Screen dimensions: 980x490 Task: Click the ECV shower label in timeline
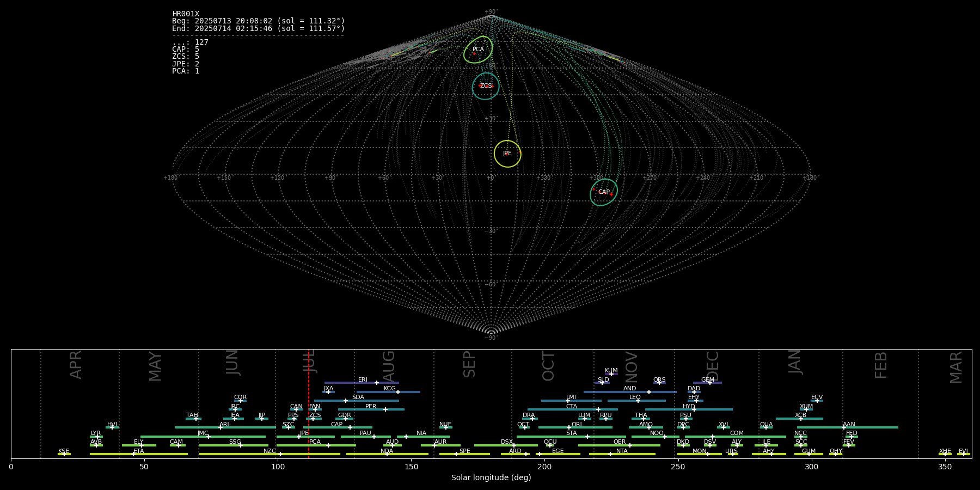(817, 397)
